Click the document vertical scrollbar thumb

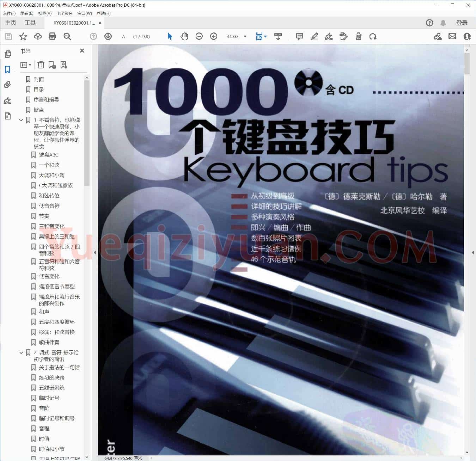(x=467, y=63)
